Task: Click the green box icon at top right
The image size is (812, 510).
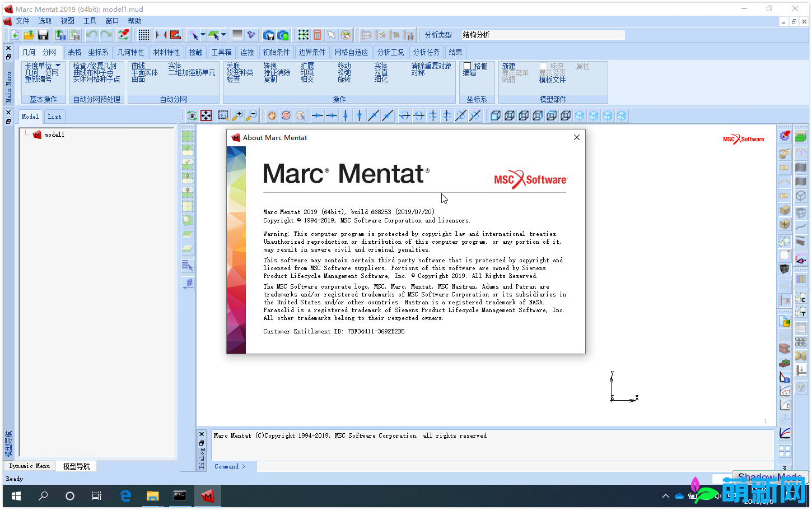Action: [801, 137]
